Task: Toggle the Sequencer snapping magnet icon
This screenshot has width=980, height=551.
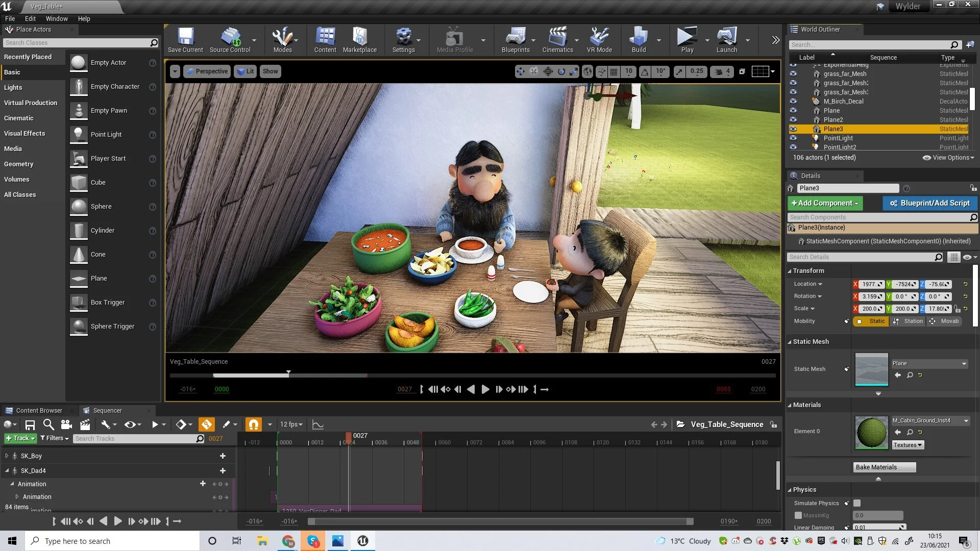Action: point(253,424)
